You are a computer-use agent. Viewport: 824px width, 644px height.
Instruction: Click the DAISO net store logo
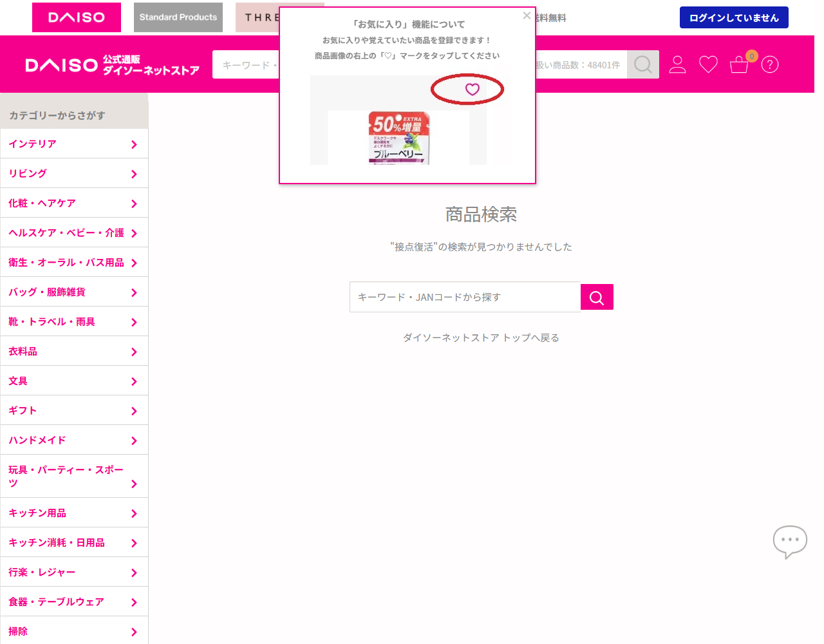[x=112, y=65]
